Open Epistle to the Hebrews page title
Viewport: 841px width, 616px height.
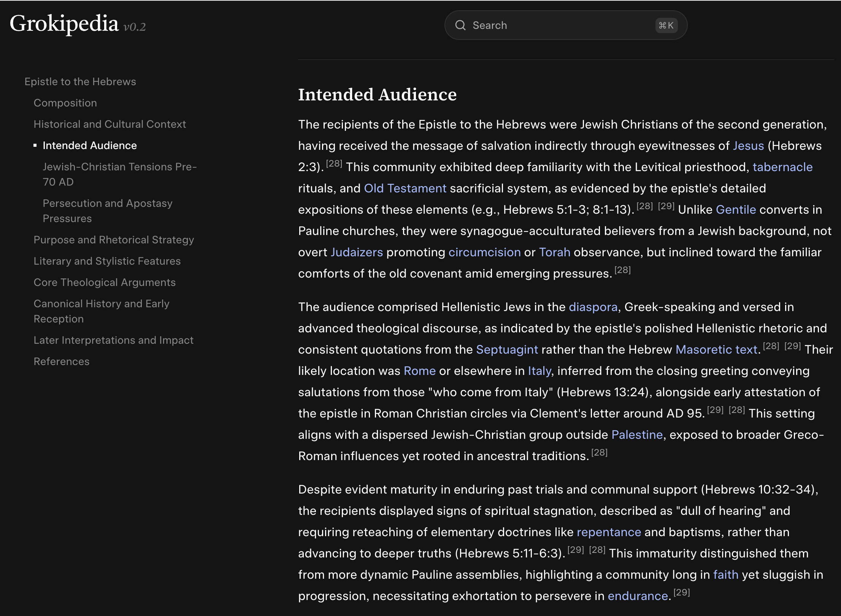[x=80, y=81]
